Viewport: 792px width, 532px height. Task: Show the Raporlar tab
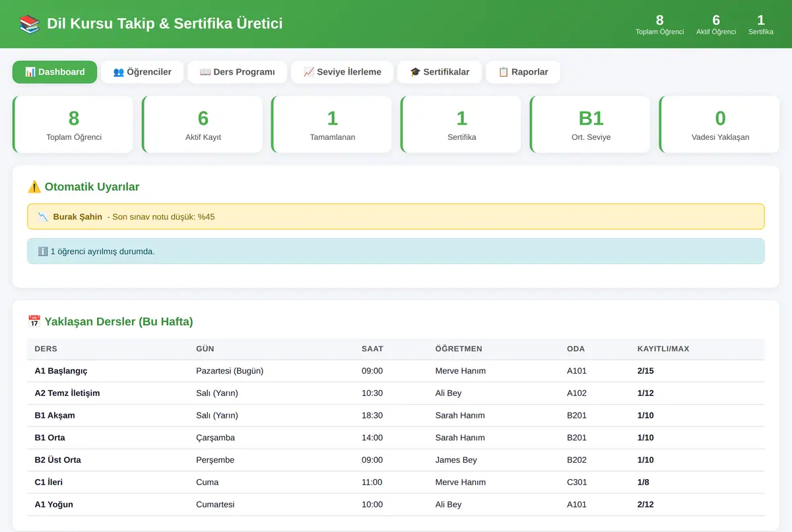click(523, 72)
